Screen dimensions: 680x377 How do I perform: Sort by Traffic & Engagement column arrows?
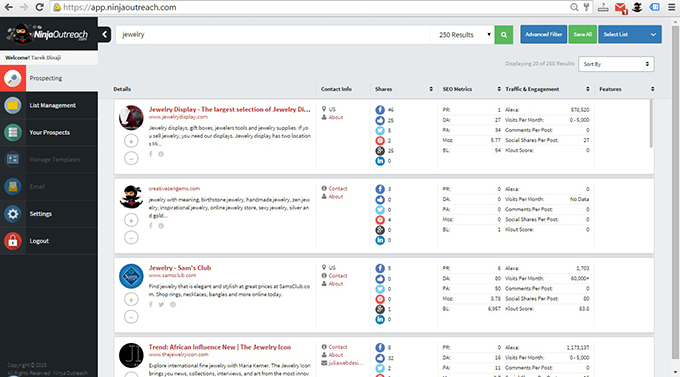[588, 89]
